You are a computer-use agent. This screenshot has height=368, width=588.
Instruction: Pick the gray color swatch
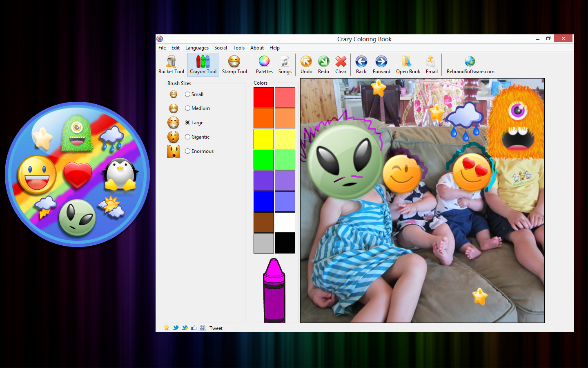coord(264,243)
